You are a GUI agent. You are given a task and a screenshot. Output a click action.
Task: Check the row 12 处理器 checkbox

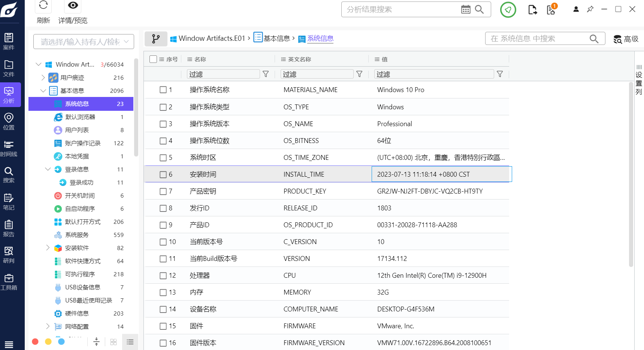tap(163, 276)
